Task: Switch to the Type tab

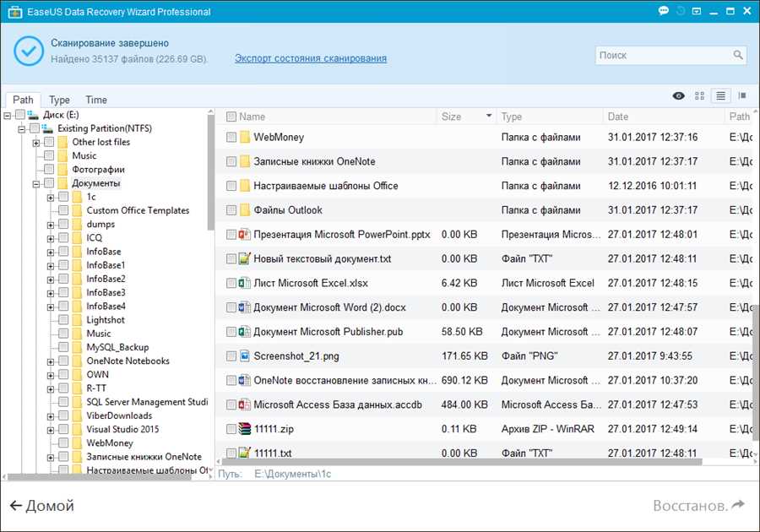Action: tap(59, 100)
